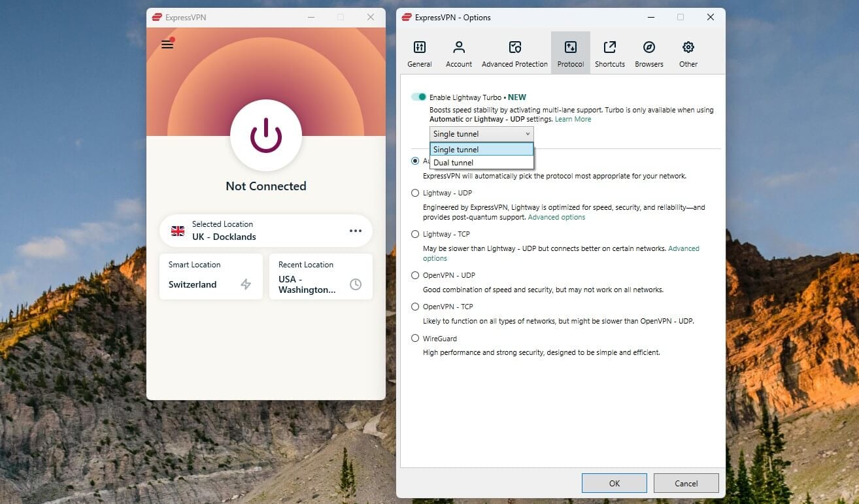The height and width of the screenshot is (504, 859).
Task: Select the Account settings icon
Action: click(x=458, y=52)
